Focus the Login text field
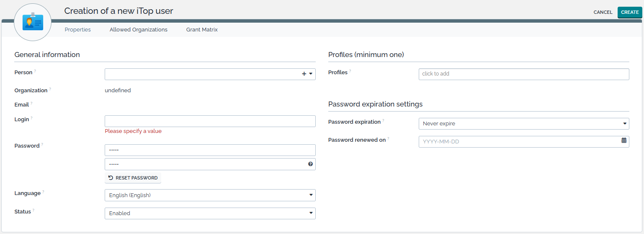 pos(210,121)
